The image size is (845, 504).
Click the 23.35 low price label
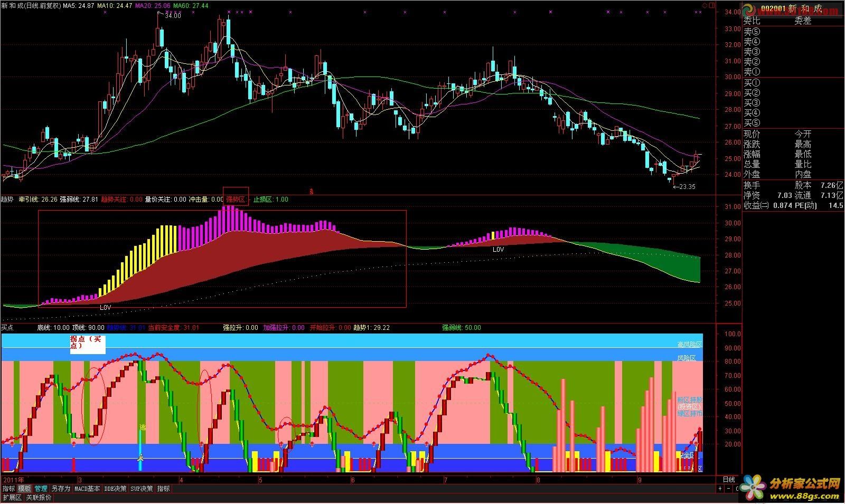click(x=687, y=186)
